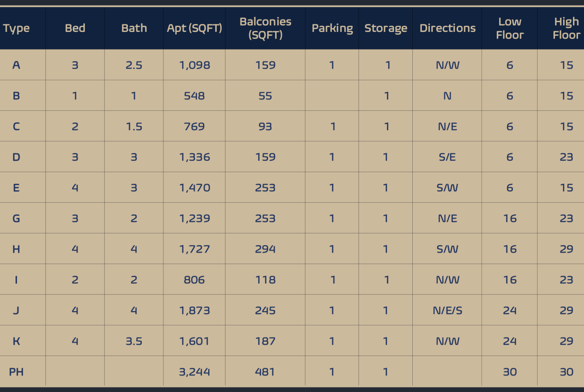Click the Apt (SQFT) column header
The width and height of the screenshot is (584, 392).
tap(194, 28)
